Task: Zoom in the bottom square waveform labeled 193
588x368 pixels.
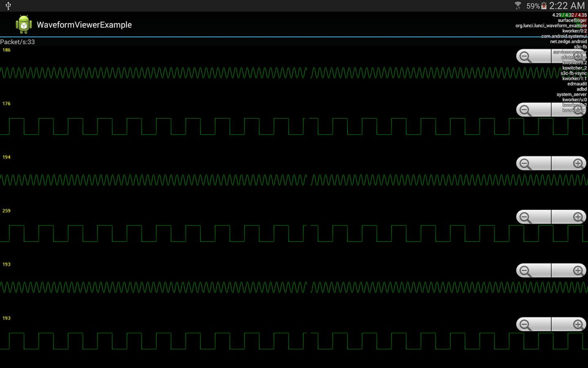Action: click(x=569, y=324)
